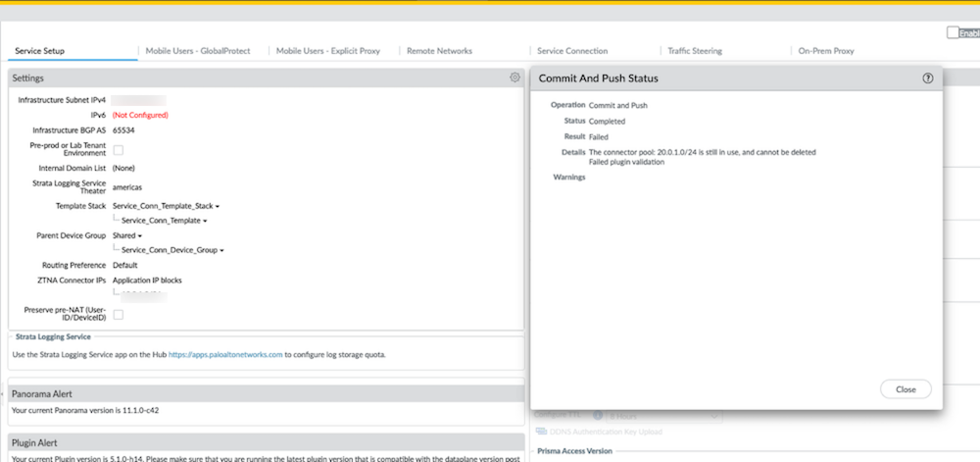Tick the Enable checkbox at top right
Screen dimensions: 980x462
(953, 32)
